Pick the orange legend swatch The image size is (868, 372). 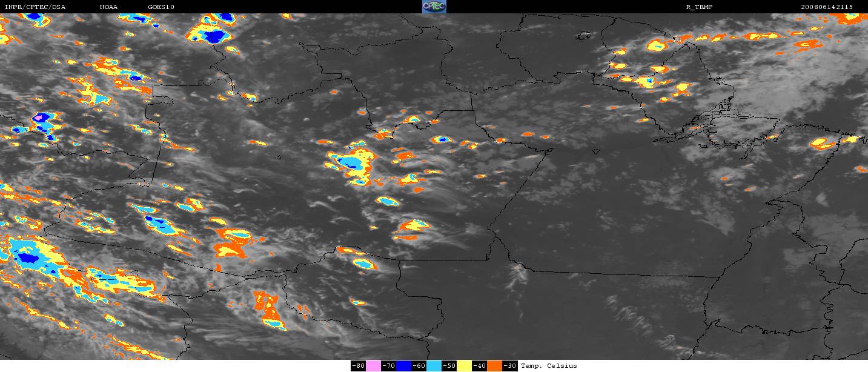point(494,366)
